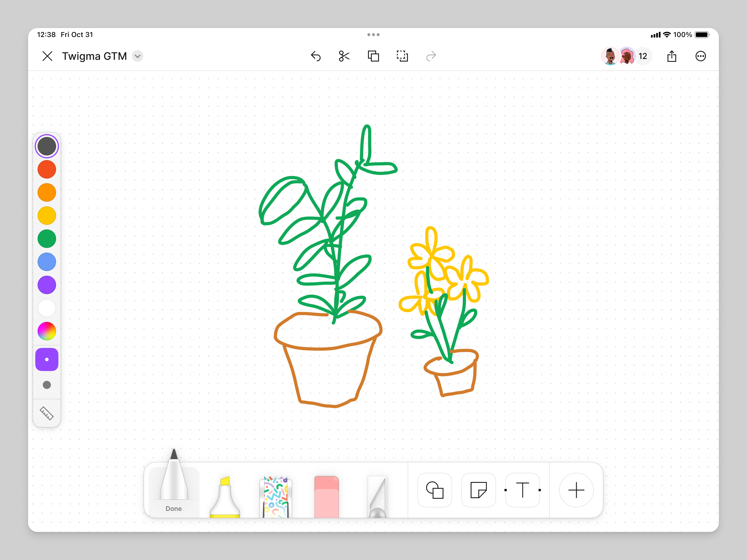Open the Twigma GTM title dropdown

click(137, 56)
